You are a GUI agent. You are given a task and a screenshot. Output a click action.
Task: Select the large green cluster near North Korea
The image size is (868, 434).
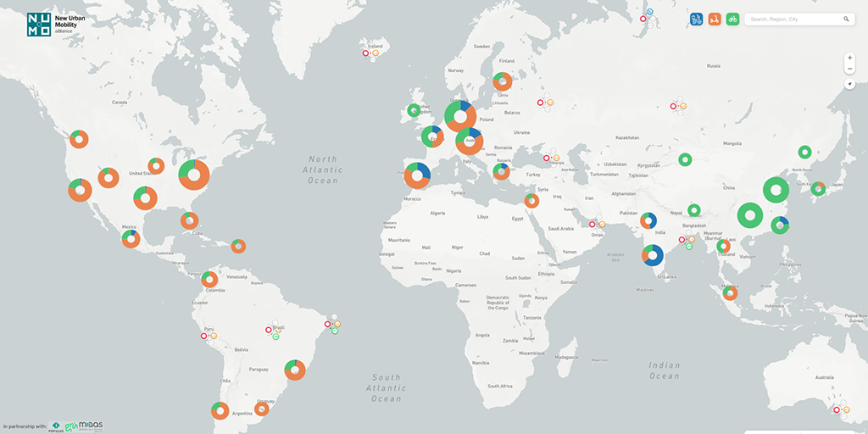pyautogui.click(x=776, y=190)
